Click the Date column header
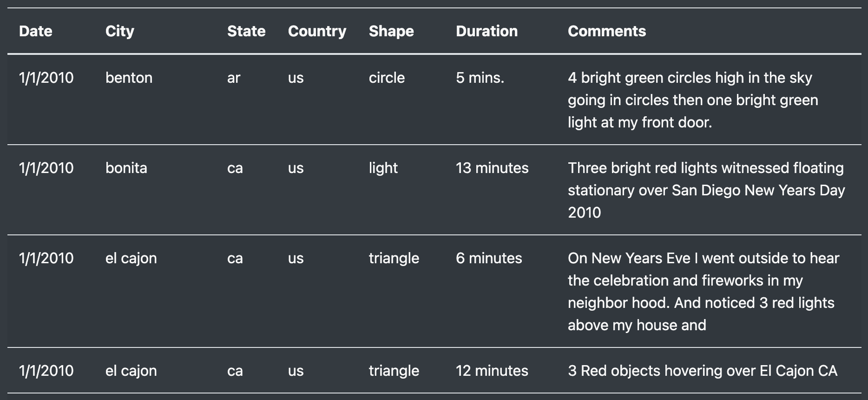 (x=36, y=31)
